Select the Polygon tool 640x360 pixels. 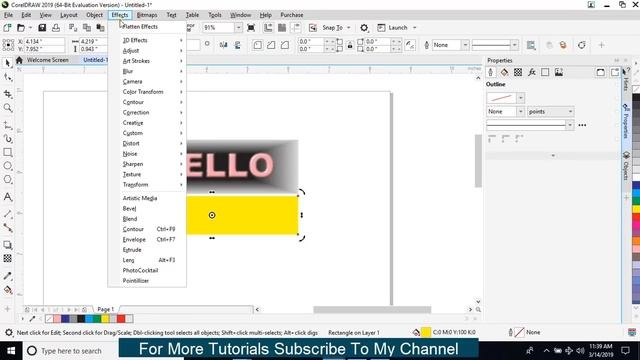click(7, 180)
